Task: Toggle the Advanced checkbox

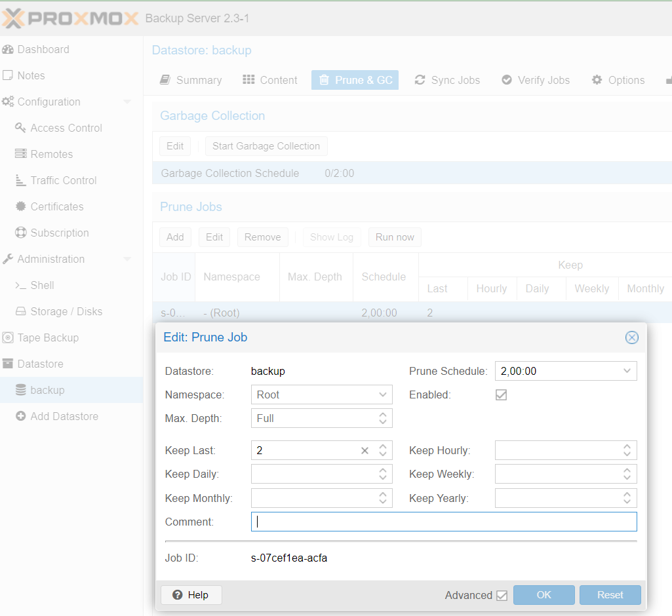Action: 502,596
